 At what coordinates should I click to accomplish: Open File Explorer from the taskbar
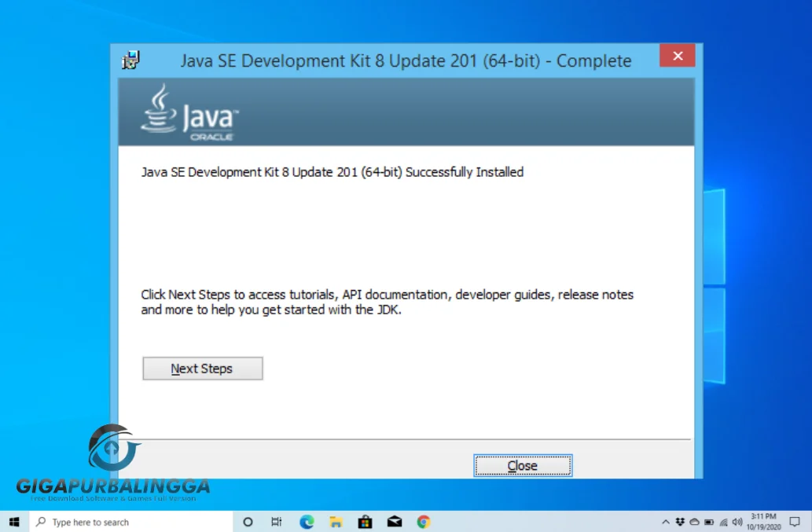click(336, 521)
